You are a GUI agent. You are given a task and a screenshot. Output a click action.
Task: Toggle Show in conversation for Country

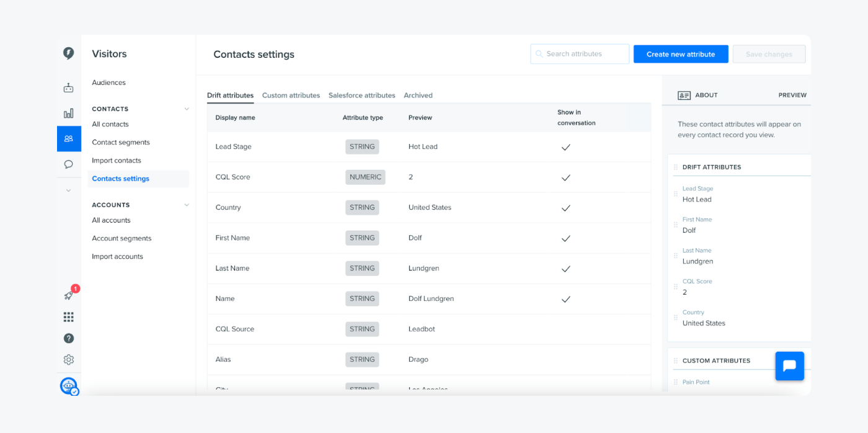(x=565, y=208)
